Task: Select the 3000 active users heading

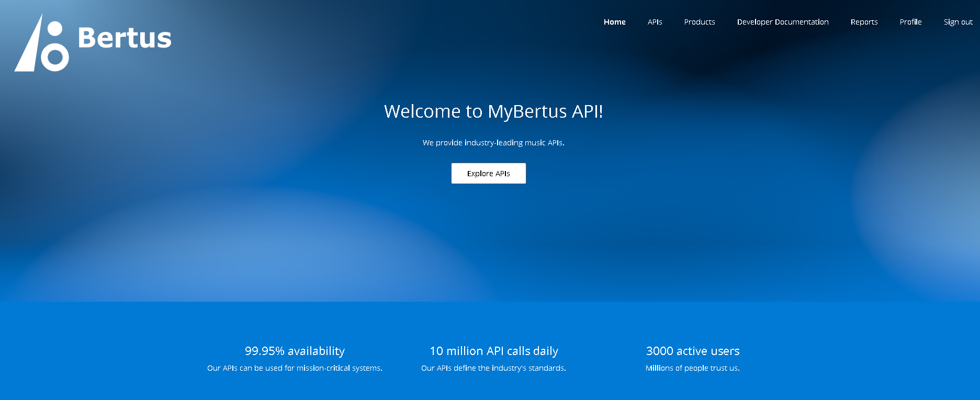Action: click(692, 351)
